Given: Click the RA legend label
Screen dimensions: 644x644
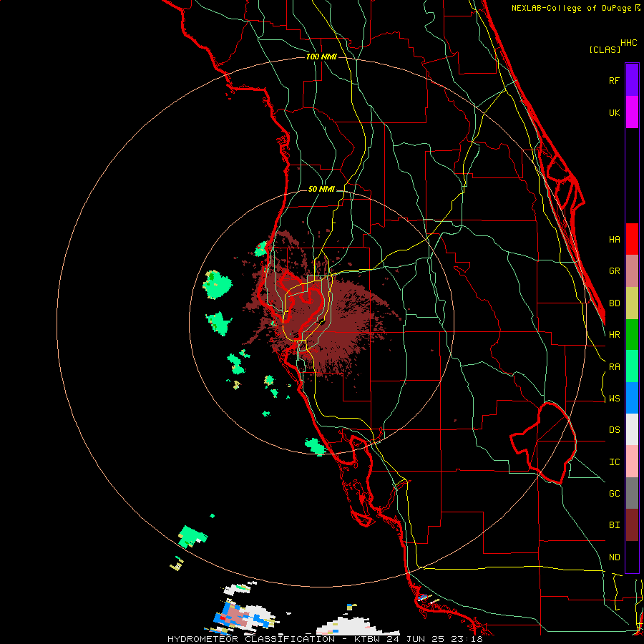Looking at the screenshot, I should coord(614,367).
